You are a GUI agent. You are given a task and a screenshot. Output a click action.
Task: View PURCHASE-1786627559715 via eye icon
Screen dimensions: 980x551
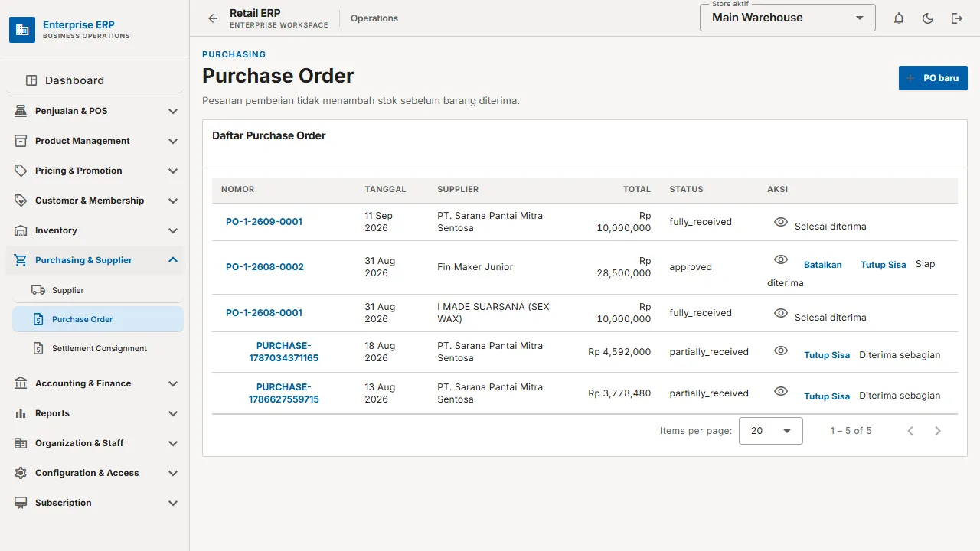click(781, 391)
